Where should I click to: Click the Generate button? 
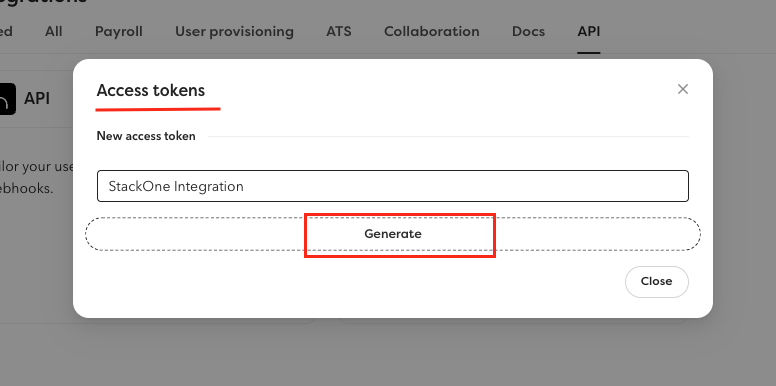click(x=393, y=234)
